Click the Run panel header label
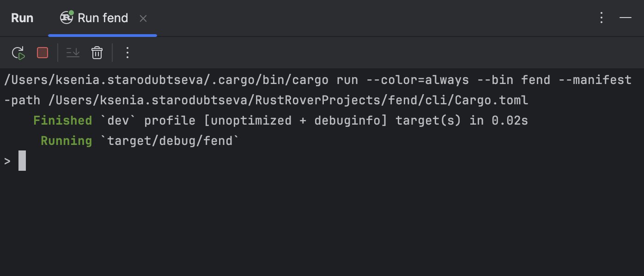The height and width of the screenshot is (276, 644). tap(22, 18)
